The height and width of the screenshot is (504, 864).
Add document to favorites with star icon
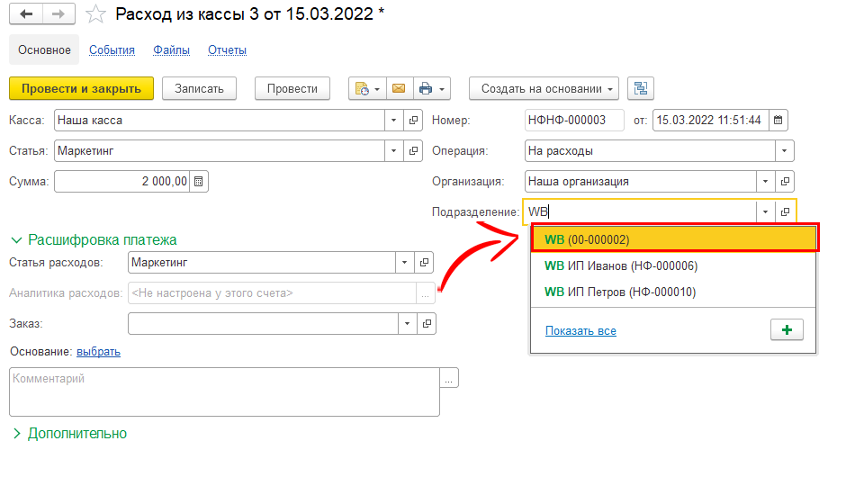pyautogui.click(x=95, y=14)
